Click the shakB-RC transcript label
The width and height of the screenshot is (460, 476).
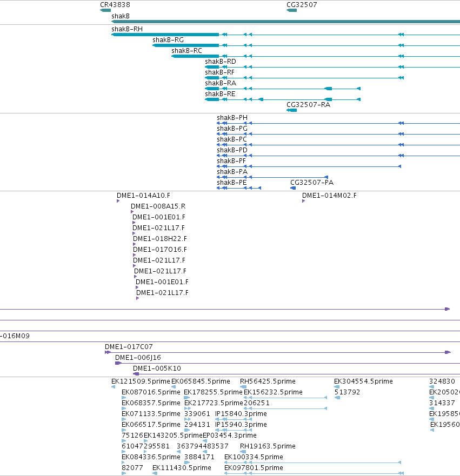[x=186, y=51]
